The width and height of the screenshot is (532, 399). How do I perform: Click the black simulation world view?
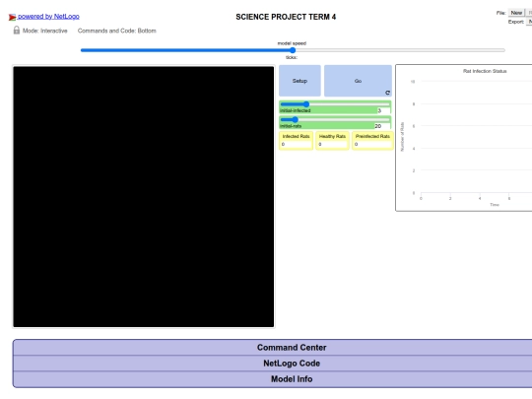point(144,197)
